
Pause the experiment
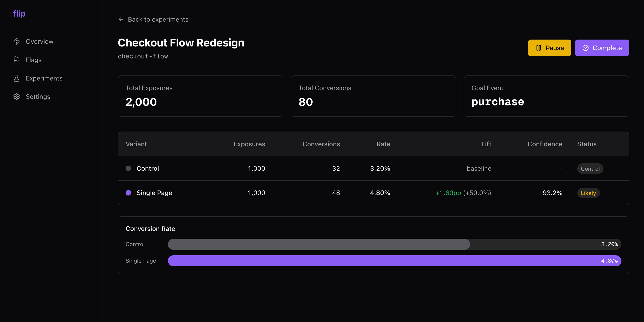click(x=549, y=48)
